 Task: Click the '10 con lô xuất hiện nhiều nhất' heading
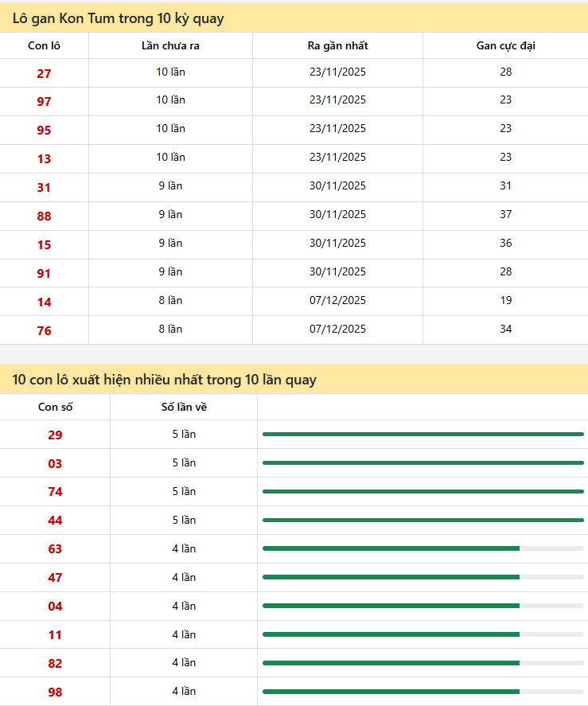tap(164, 380)
